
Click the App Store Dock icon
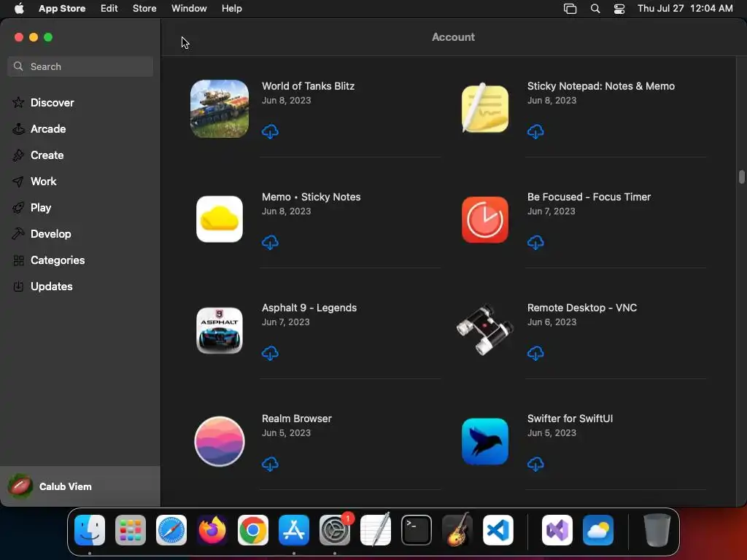point(294,529)
